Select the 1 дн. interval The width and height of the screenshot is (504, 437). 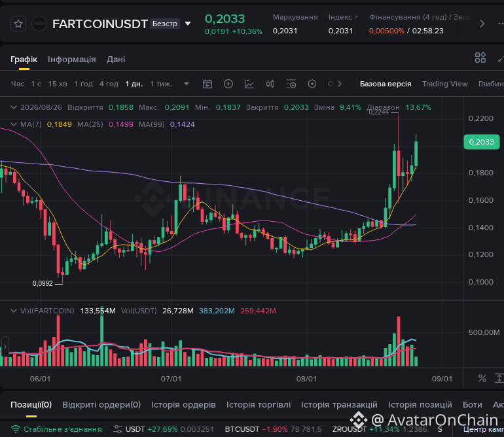[134, 84]
